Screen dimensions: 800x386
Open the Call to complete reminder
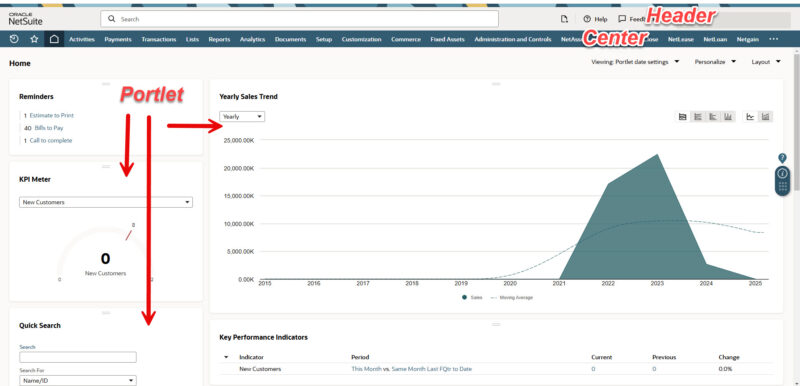pos(51,141)
